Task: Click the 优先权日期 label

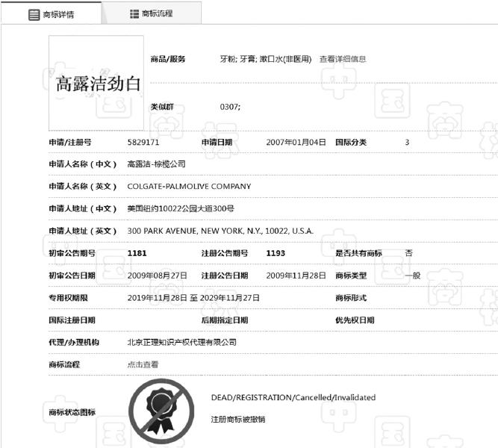Action: point(355,320)
